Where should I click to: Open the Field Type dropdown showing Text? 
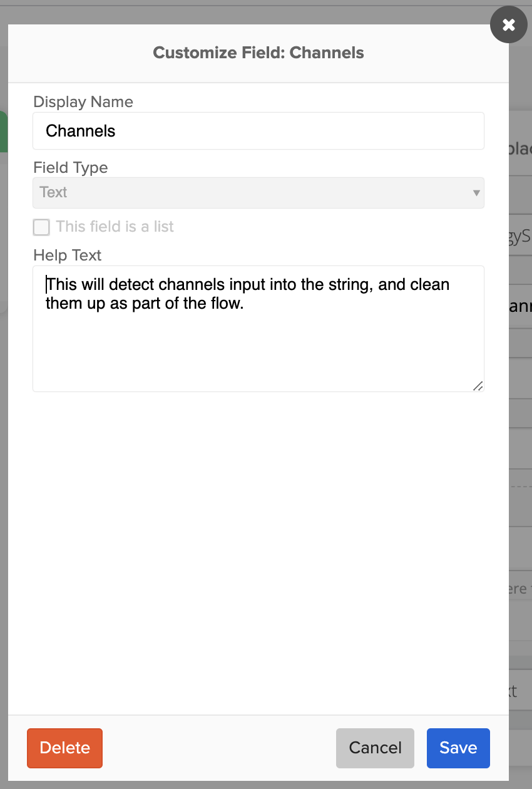tap(258, 192)
